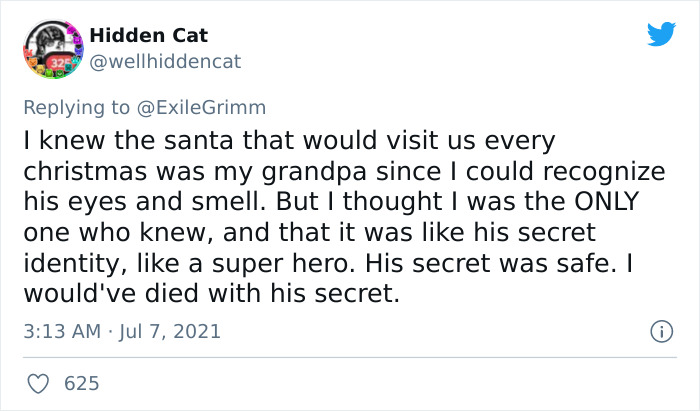Click the Twitter bird logo
700x411 pixels.
click(661, 35)
